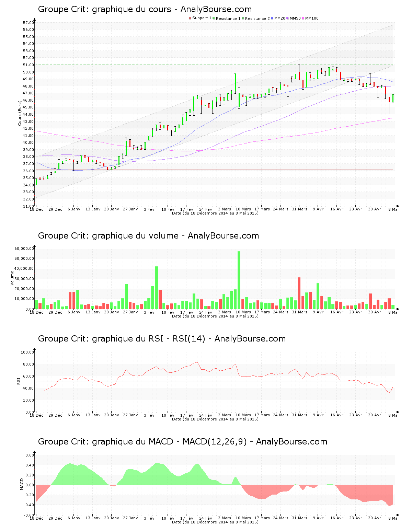Click the 20.00 value on RSI axis
The width and height of the screenshot is (412, 532).
coord(28,400)
